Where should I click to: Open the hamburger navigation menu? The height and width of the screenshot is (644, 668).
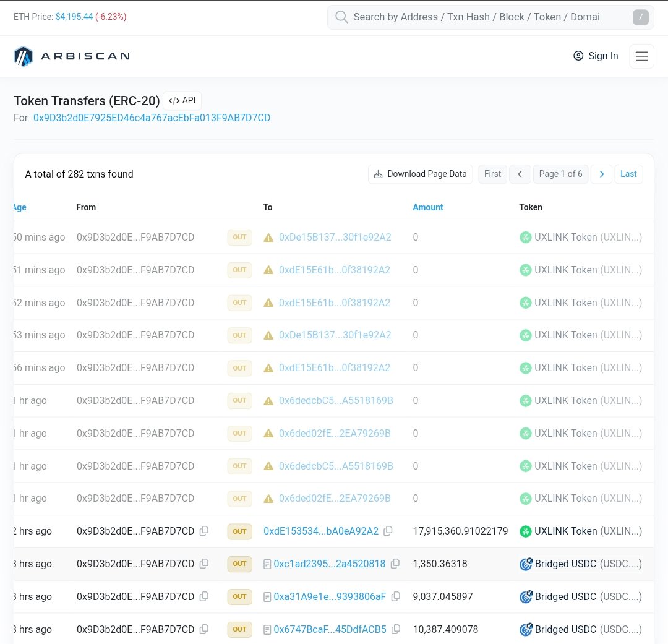(x=641, y=56)
